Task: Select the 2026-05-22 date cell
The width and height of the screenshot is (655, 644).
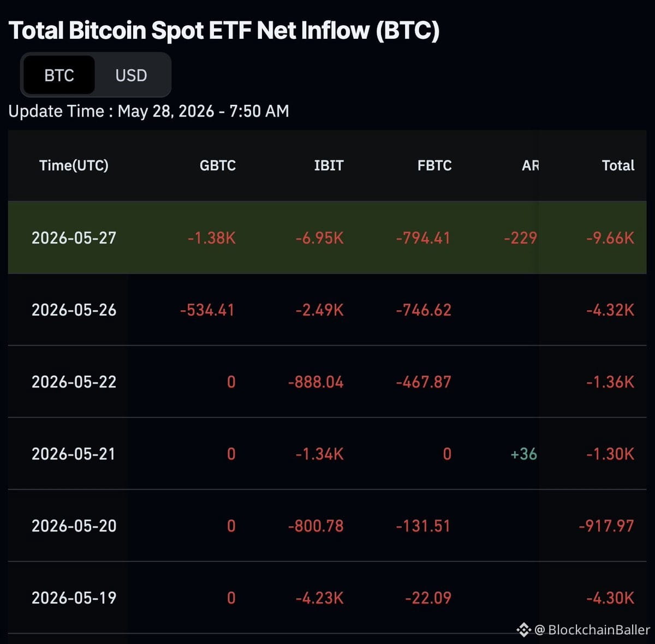Action: click(74, 382)
